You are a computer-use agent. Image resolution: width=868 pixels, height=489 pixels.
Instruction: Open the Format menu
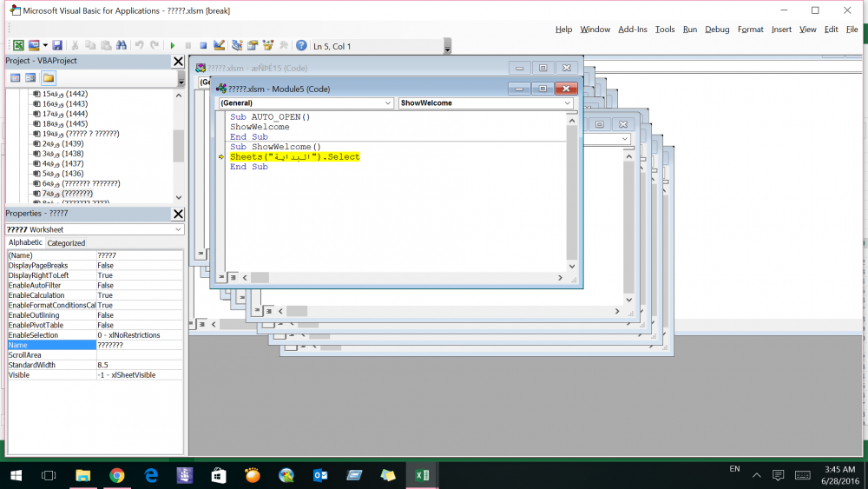click(750, 30)
